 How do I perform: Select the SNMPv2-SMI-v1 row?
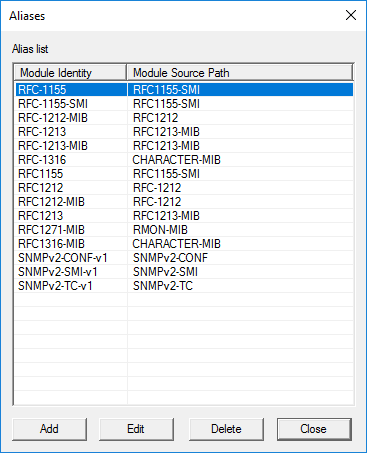(x=184, y=272)
